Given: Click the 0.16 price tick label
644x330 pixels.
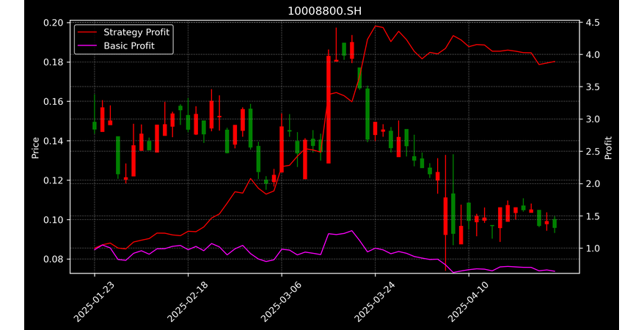Looking at the screenshot, I should click(54, 101).
